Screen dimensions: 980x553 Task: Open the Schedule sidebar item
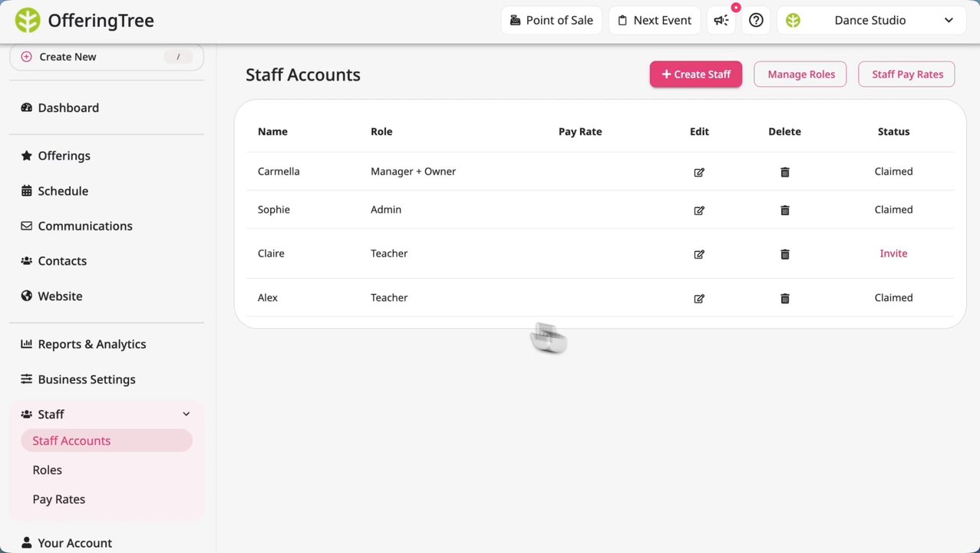pyautogui.click(x=63, y=191)
